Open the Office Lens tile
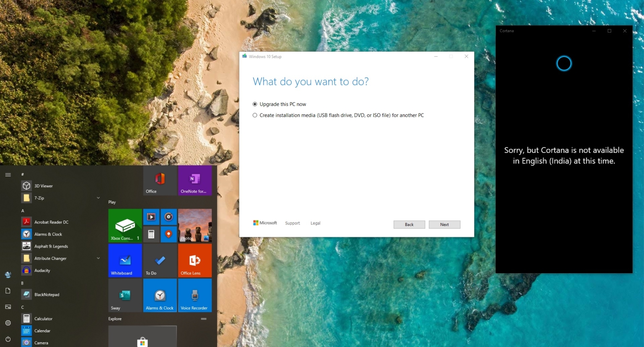 pyautogui.click(x=195, y=260)
